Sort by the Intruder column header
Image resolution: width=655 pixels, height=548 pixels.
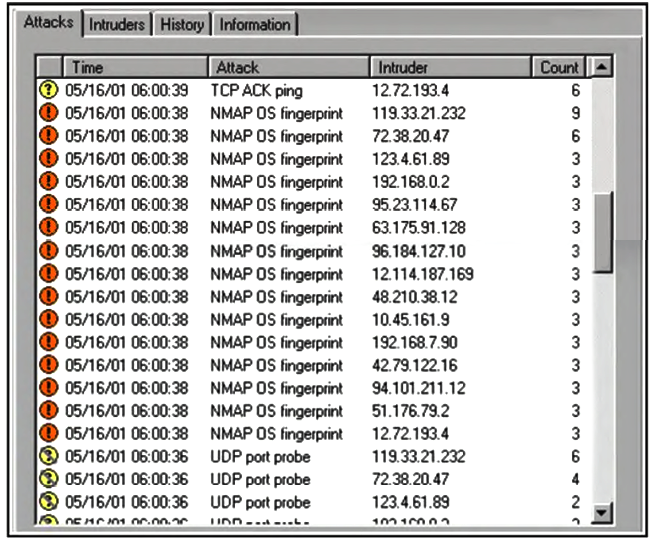(x=451, y=67)
